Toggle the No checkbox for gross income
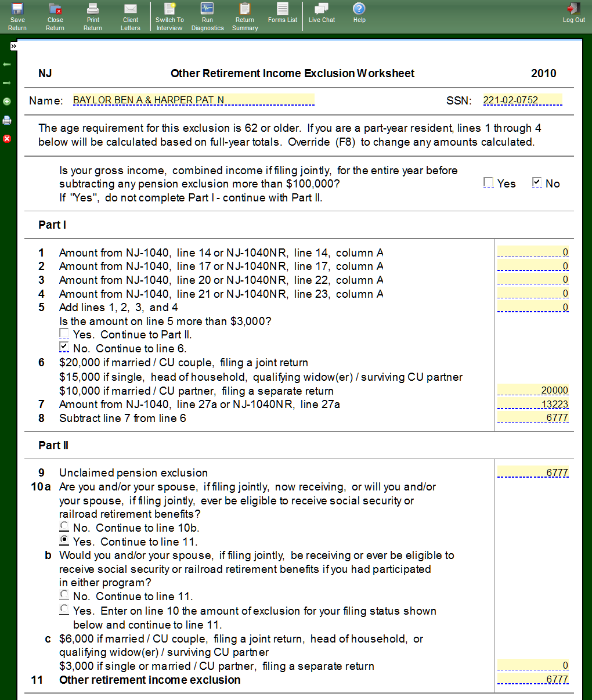592x700 pixels. 537,183
